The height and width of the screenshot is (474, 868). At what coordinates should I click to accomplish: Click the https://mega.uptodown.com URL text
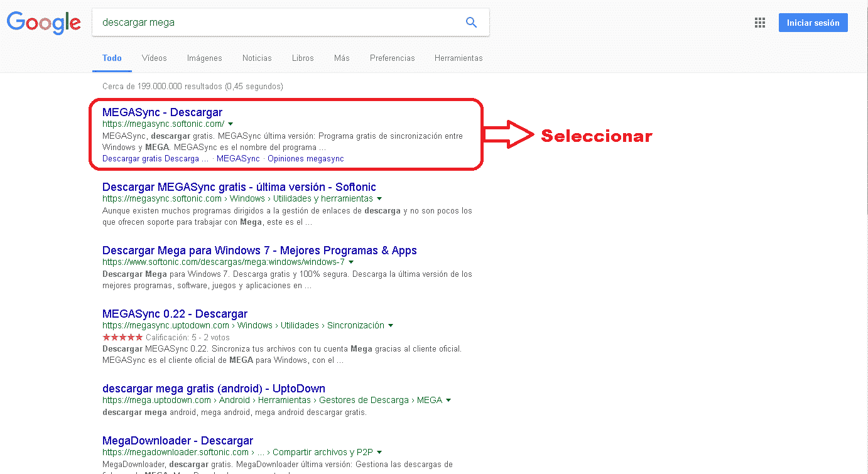pyautogui.click(x=156, y=400)
